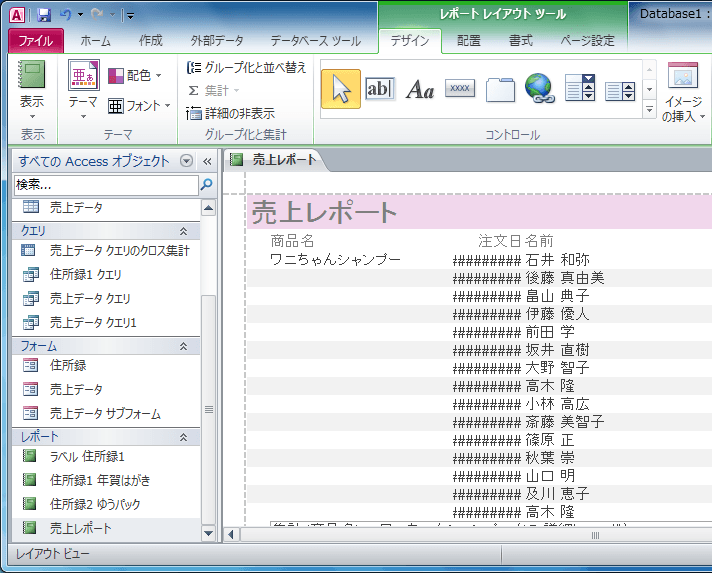Click the search magnifier in navigation pane
Viewport: 712px width, 573px height.
pos(207,185)
